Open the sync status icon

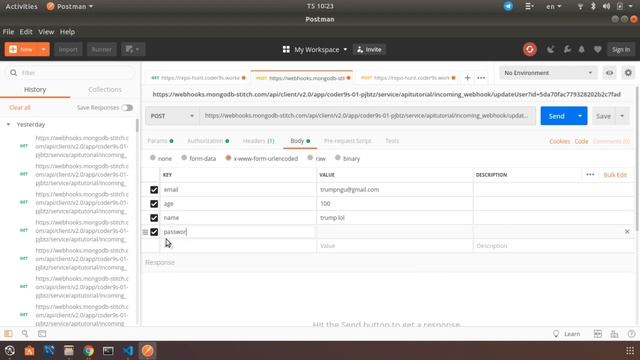[529, 49]
